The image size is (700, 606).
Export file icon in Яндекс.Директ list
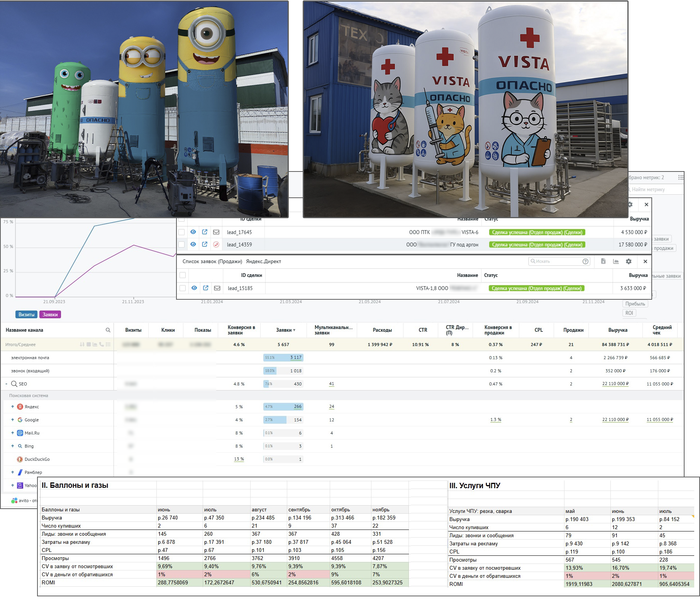pyautogui.click(x=603, y=261)
